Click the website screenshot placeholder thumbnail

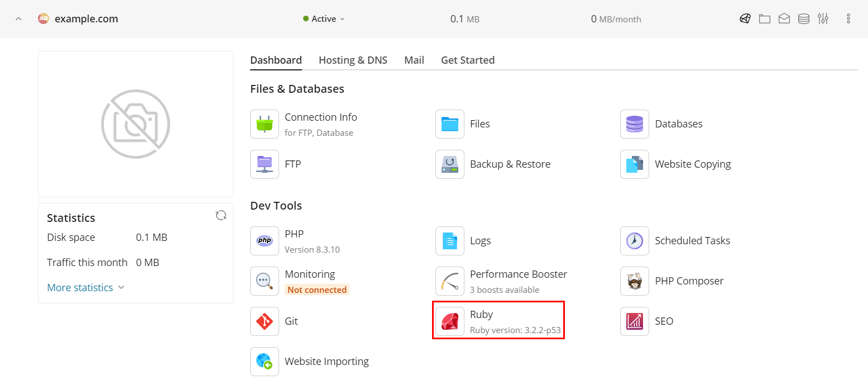click(136, 124)
